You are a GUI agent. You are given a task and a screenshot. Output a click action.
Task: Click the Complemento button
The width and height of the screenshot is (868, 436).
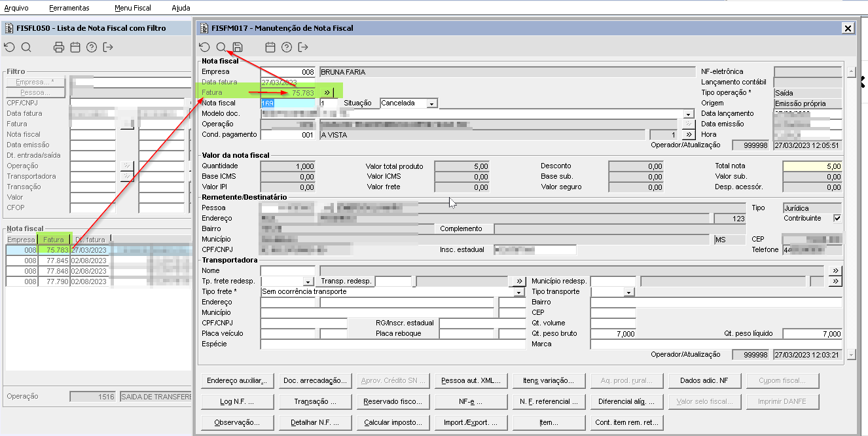(x=465, y=228)
